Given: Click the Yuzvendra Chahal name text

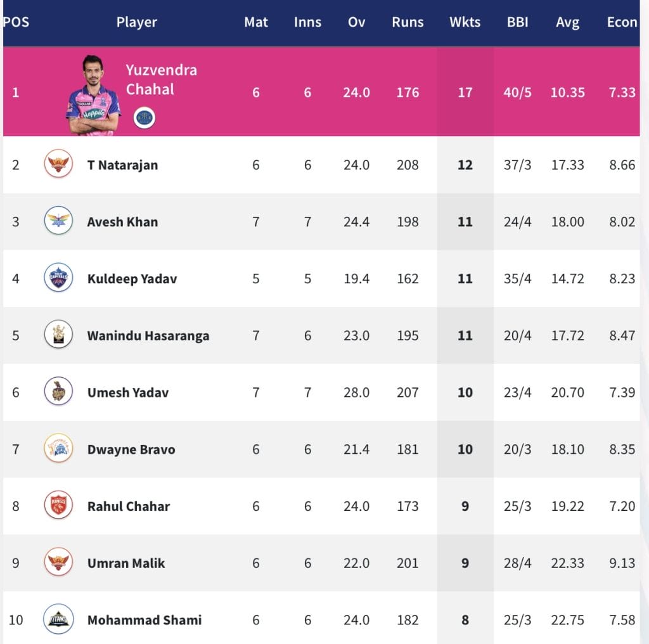Looking at the screenshot, I should [x=161, y=80].
